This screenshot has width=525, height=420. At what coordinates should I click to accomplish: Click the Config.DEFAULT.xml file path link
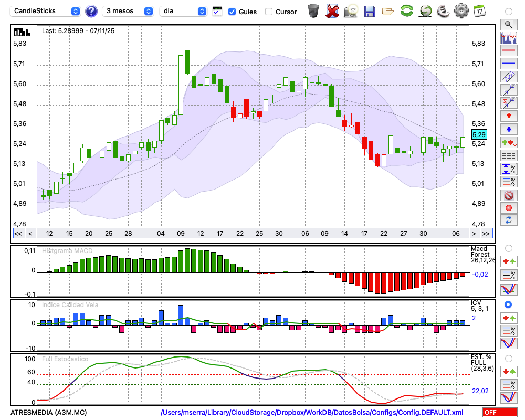coord(312,413)
